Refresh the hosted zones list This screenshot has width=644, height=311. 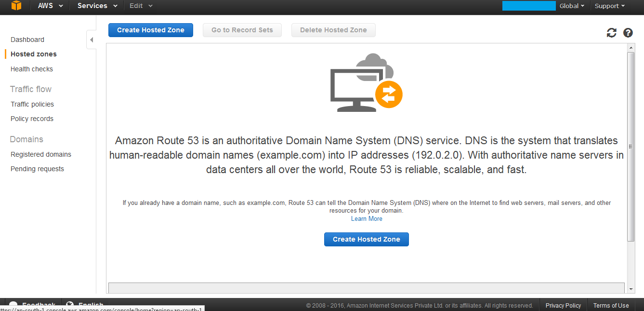(611, 33)
